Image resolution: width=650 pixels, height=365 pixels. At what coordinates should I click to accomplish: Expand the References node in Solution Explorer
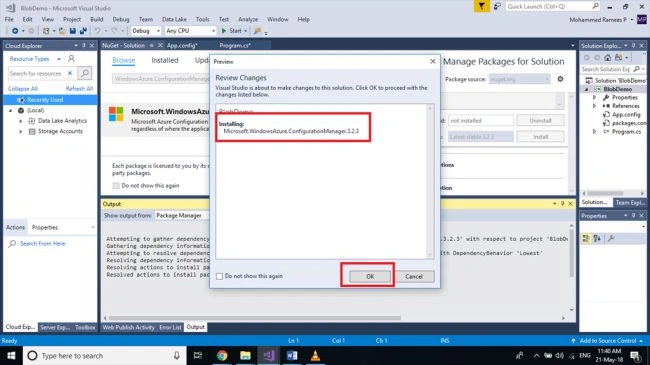[x=594, y=106]
